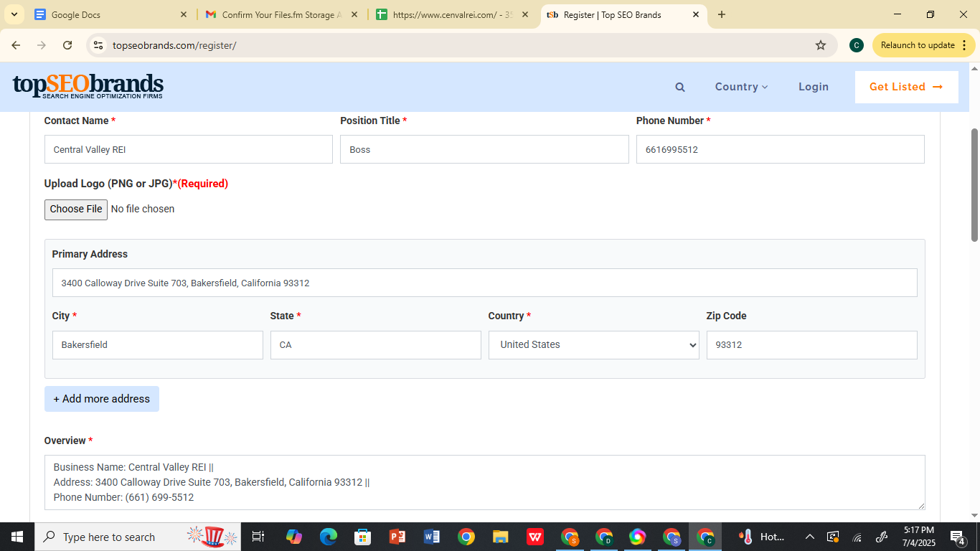The image size is (980, 551).
Task: Click the State field containing CA
Action: 376,345
